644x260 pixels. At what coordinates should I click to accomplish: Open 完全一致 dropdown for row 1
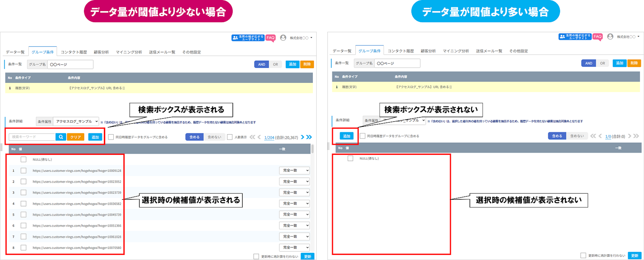pos(294,170)
